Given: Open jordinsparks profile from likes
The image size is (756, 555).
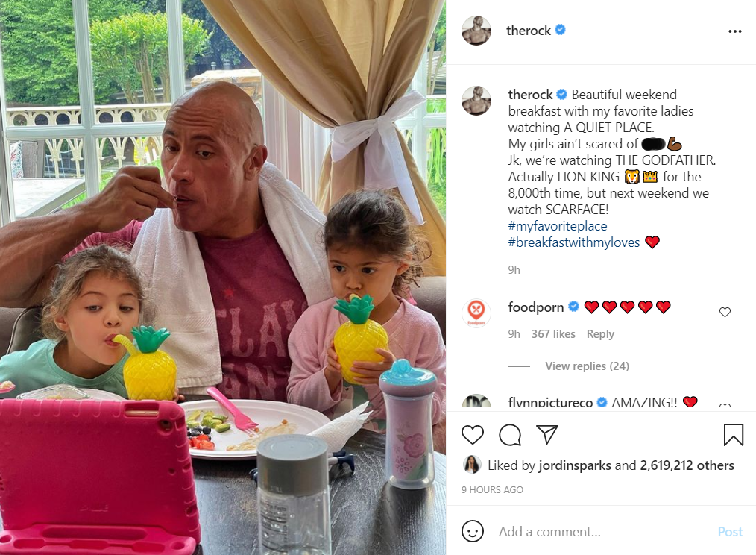Looking at the screenshot, I should 575,465.
